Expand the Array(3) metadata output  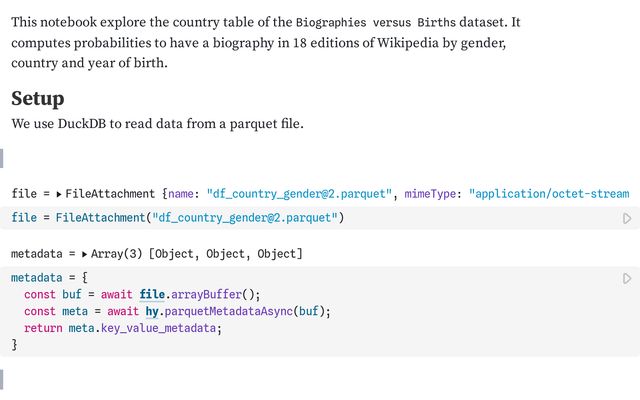point(84,254)
